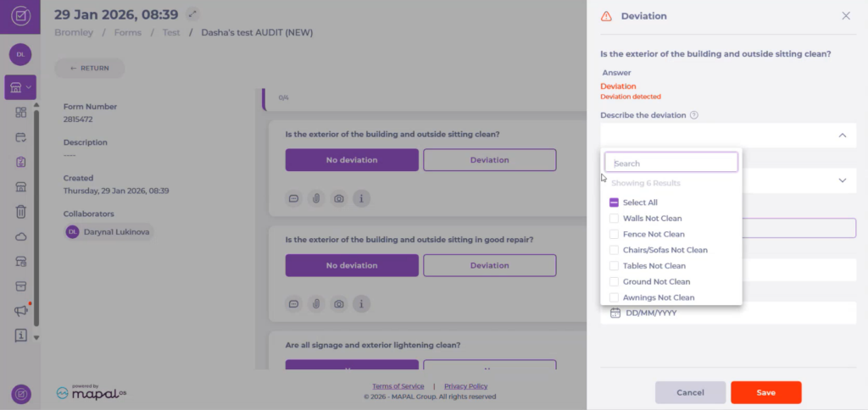
Task: Click the paperclip attachment icon under second question
Action: coord(315,303)
